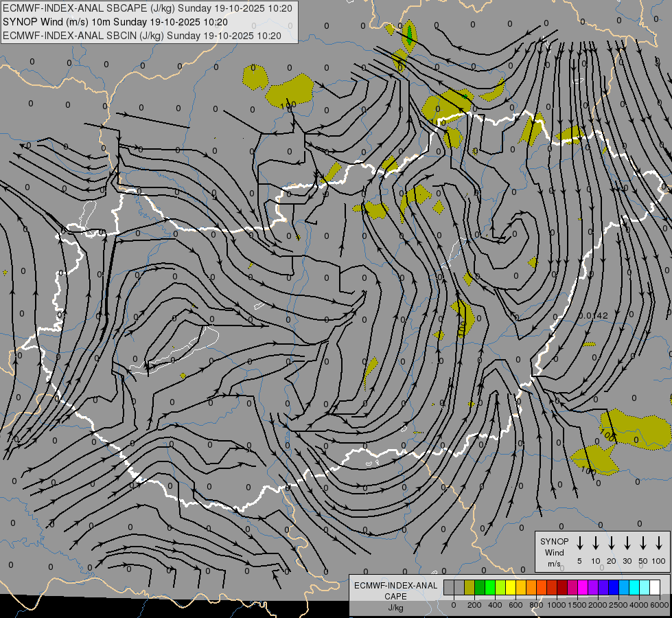This screenshot has width=672, height=618.
Task: Click the wind legend arrow above 30
Action: (x=627, y=542)
